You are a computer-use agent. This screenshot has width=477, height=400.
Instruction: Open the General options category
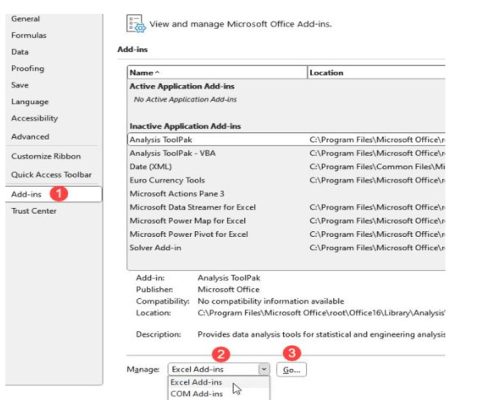pos(25,19)
